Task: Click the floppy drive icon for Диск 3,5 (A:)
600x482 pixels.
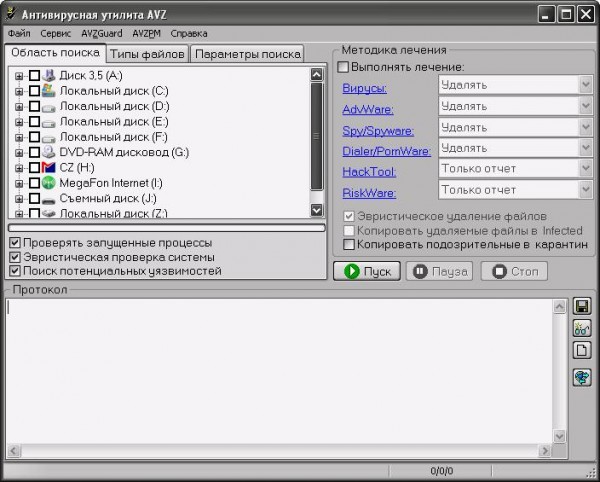Action: [x=49, y=75]
